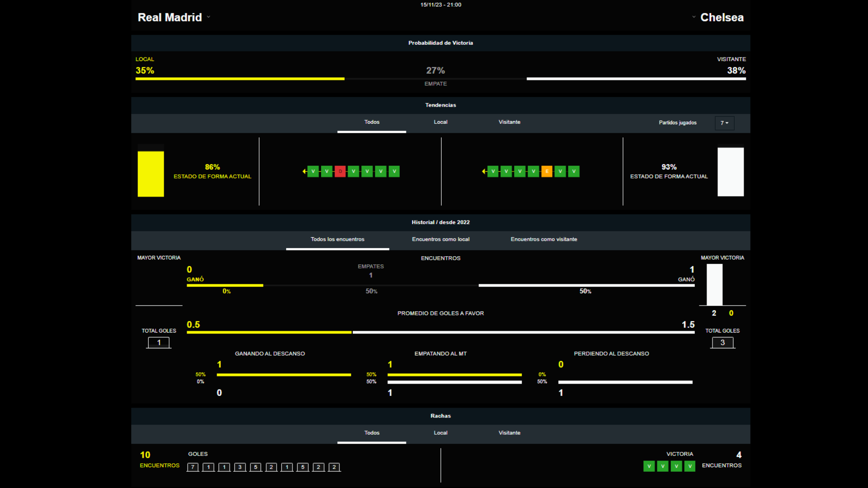Click the yellow Local win probability bar
Image resolution: width=868 pixels, height=488 pixels.
240,79
